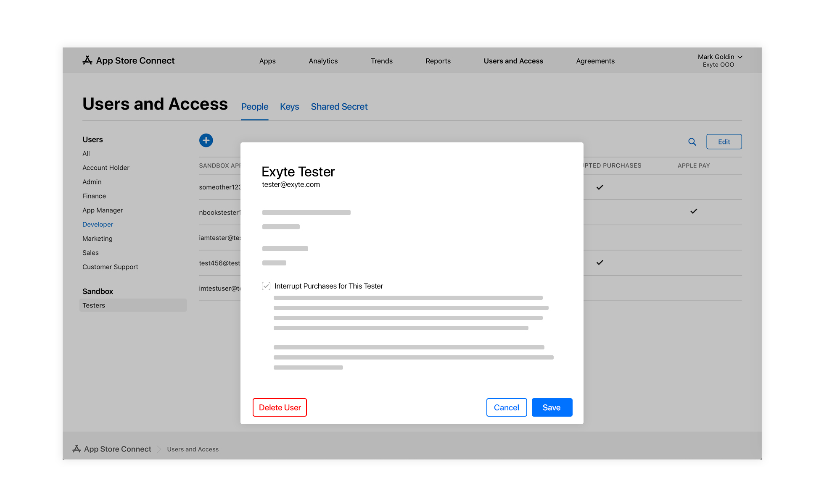Viewport: 824px width, 504px height.
Task: Click Save button to confirm changes
Action: pyautogui.click(x=552, y=407)
